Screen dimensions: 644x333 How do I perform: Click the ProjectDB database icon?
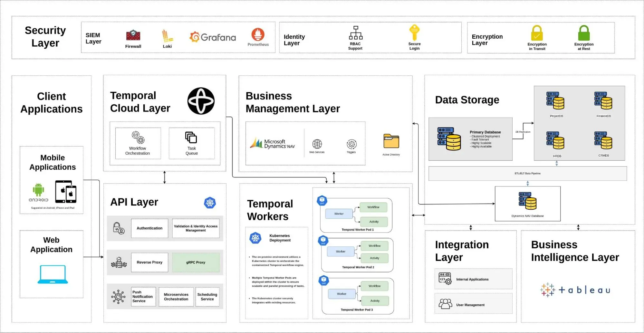click(555, 101)
